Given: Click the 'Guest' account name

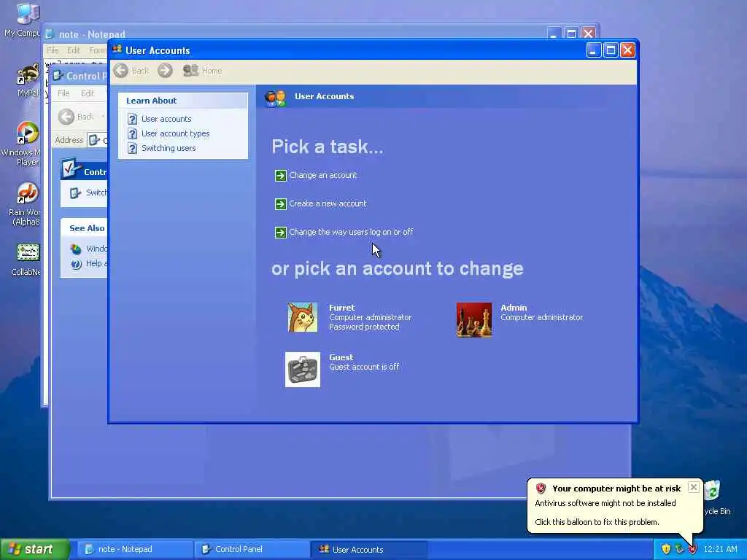Looking at the screenshot, I should (x=341, y=357).
